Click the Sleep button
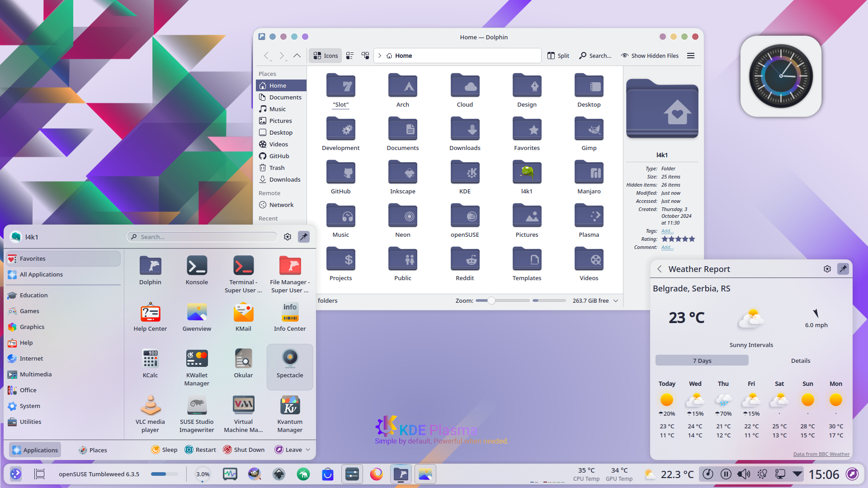This screenshot has width=868, height=488. coord(164,450)
